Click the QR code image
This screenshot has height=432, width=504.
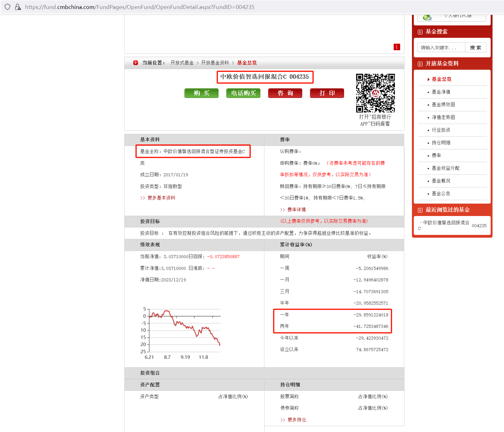375,93
